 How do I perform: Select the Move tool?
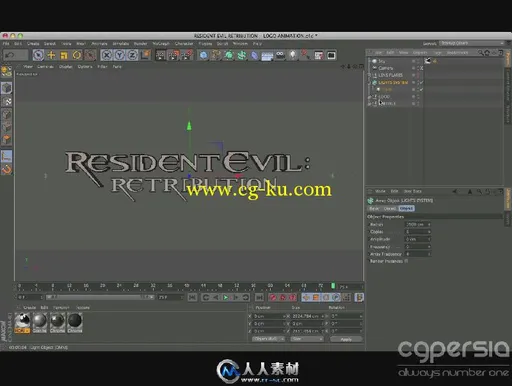point(51,55)
